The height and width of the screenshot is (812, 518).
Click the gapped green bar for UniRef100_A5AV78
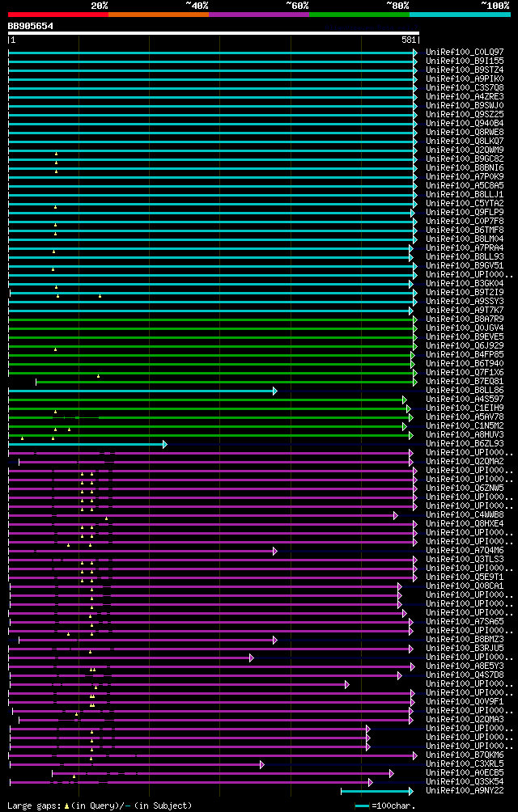pos(210,417)
